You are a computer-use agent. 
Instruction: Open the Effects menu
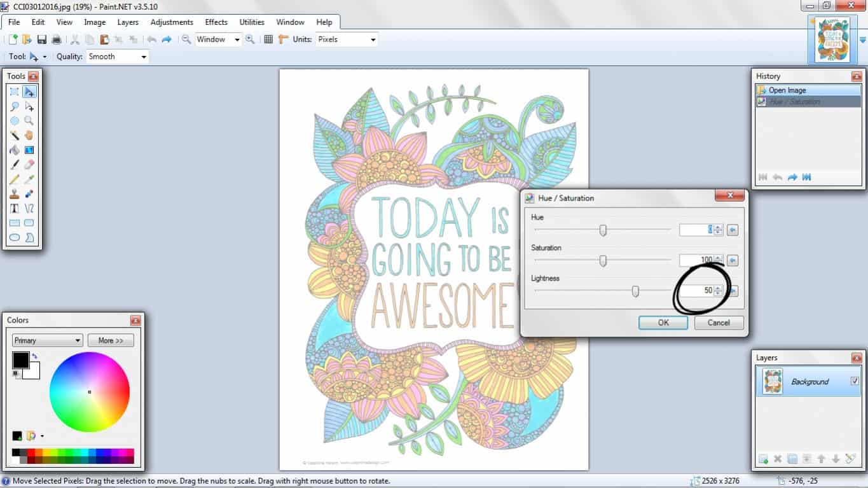click(x=216, y=22)
